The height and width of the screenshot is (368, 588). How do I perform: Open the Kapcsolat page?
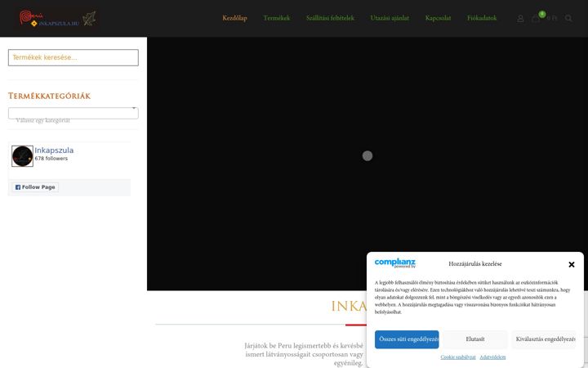[x=438, y=18]
